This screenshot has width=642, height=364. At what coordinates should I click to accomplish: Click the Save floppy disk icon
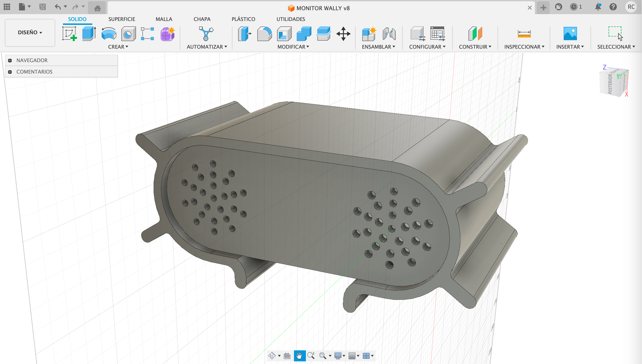[43, 7]
